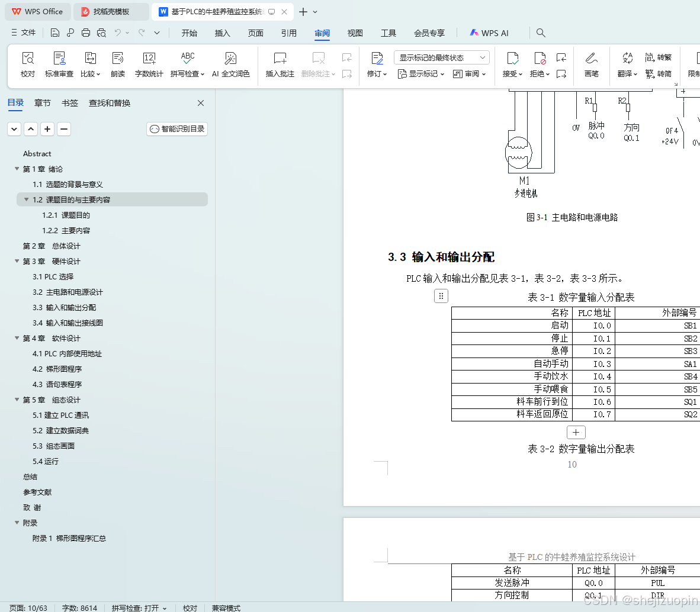Go to 参考文献 in outline

pos(37,492)
